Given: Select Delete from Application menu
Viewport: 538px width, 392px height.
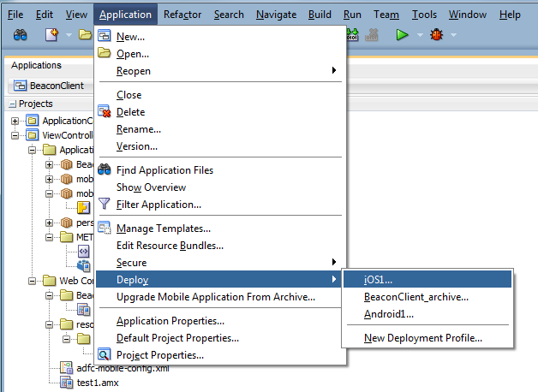Looking at the screenshot, I should (221, 112).
